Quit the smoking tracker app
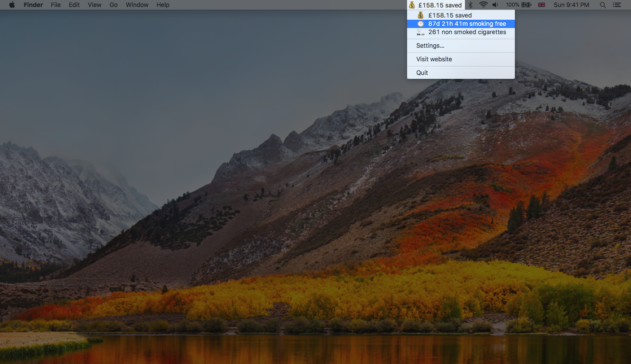Viewport: 631px width, 364px height. coord(461,73)
